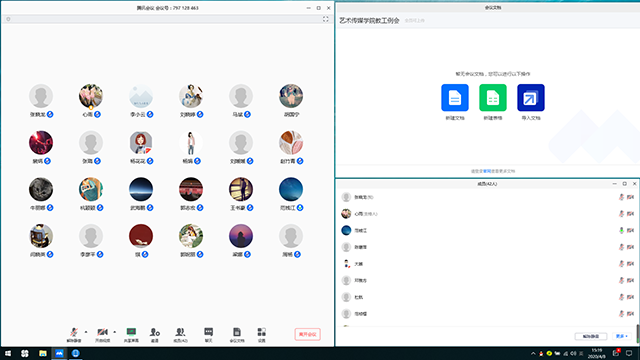This screenshot has width=640, height=360.
Task: Toggle the camera icon in the 心雨 (主持人) row
Action: pyautogui.click(x=630, y=213)
